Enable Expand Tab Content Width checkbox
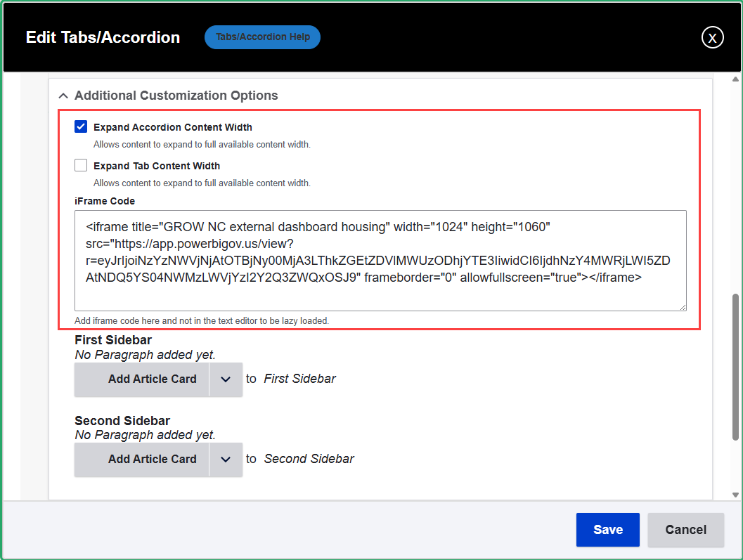 (81, 165)
